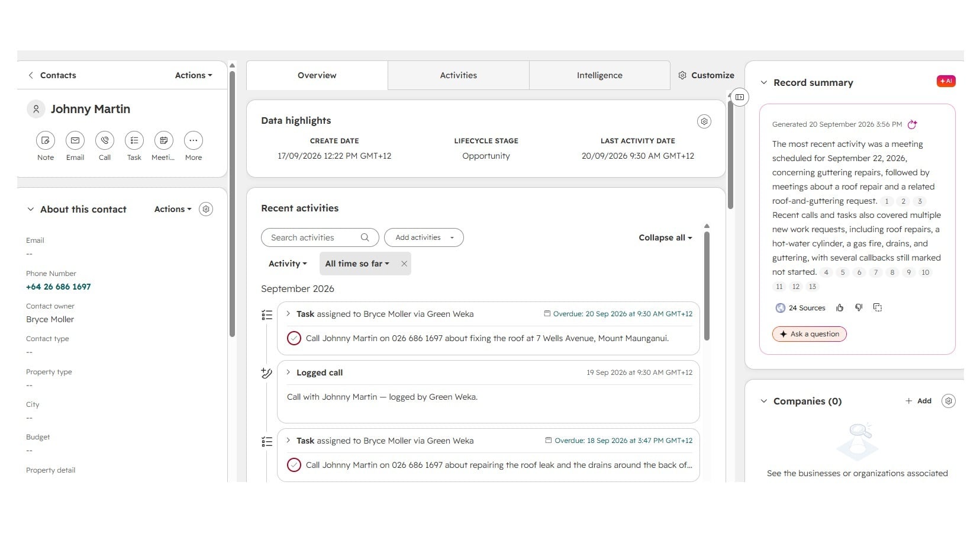Click the Email icon button

(x=75, y=140)
